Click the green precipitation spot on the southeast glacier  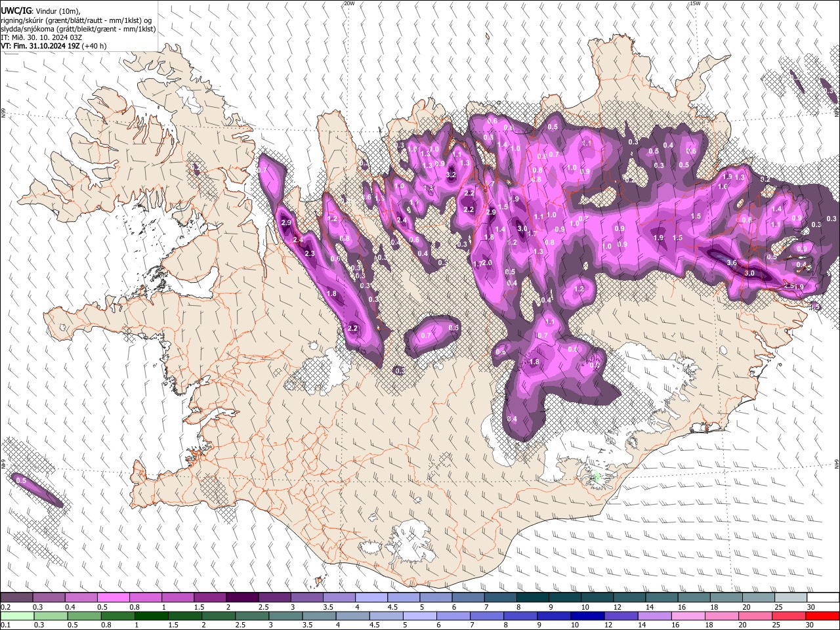click(597, 478)
